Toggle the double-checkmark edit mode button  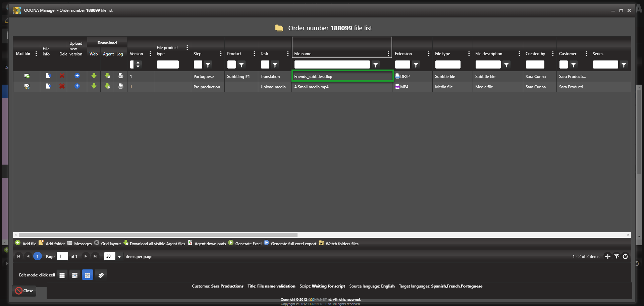pyautogui.click(x=101, y=275)
